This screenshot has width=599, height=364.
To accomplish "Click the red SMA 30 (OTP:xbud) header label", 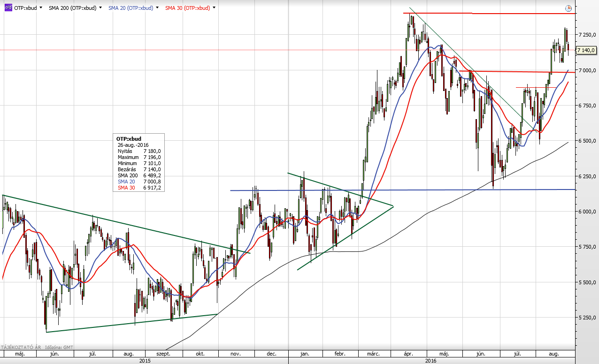I will (188, 8).
